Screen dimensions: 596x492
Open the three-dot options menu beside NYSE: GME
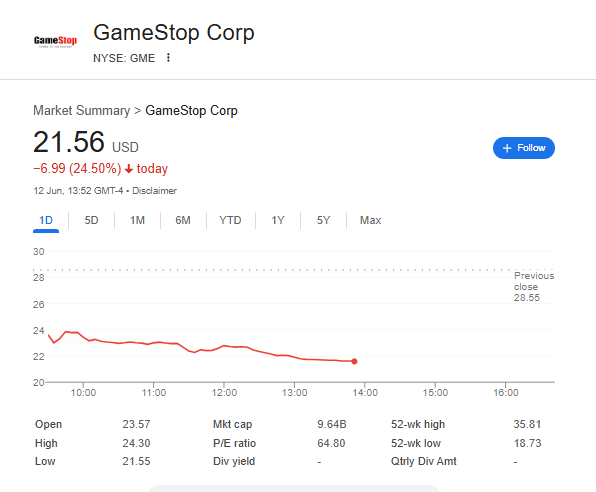click(x=168, y=58)
